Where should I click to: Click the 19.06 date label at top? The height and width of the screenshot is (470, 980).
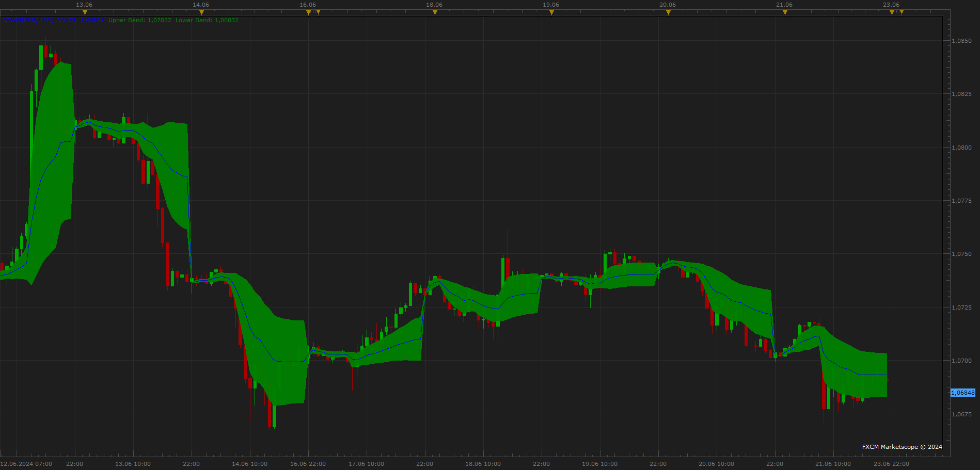pyautogui.click(x=551, y=5)
